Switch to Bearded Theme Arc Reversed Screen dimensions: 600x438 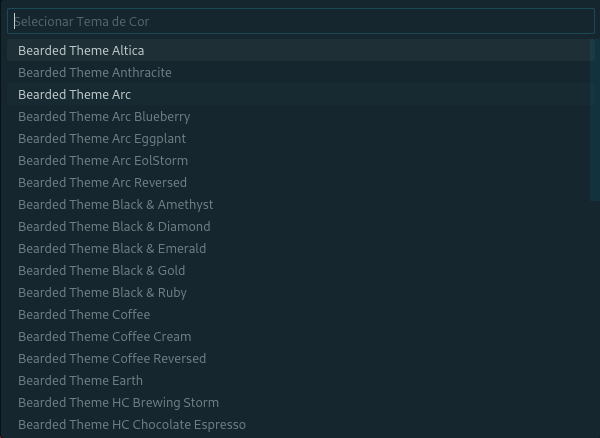[x=102, y=182]
